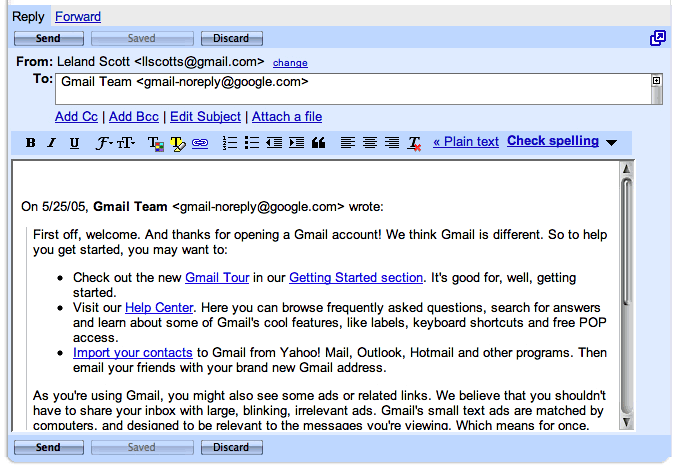This screenshot has width=679, height=469.
Task: Switch to the Forward tab
Action: tap(78, 16)
